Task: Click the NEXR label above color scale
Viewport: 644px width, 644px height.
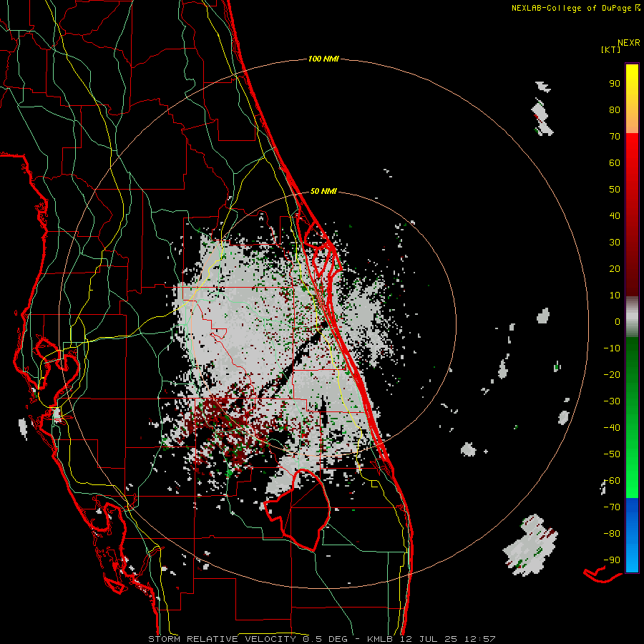Action: coord(629,43)
